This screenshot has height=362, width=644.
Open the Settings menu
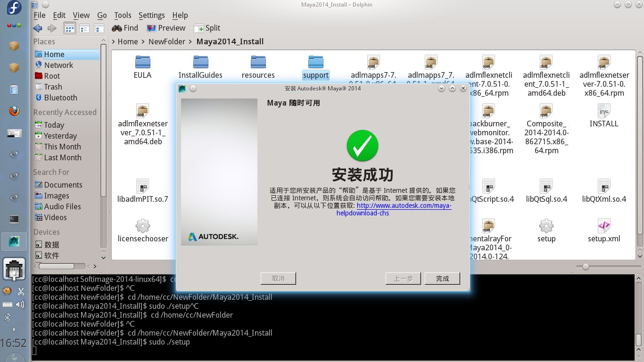[152, 16]
